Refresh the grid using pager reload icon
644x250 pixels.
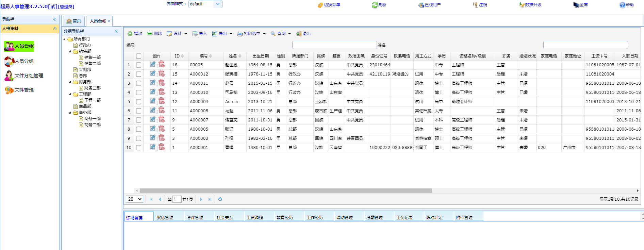220,199
